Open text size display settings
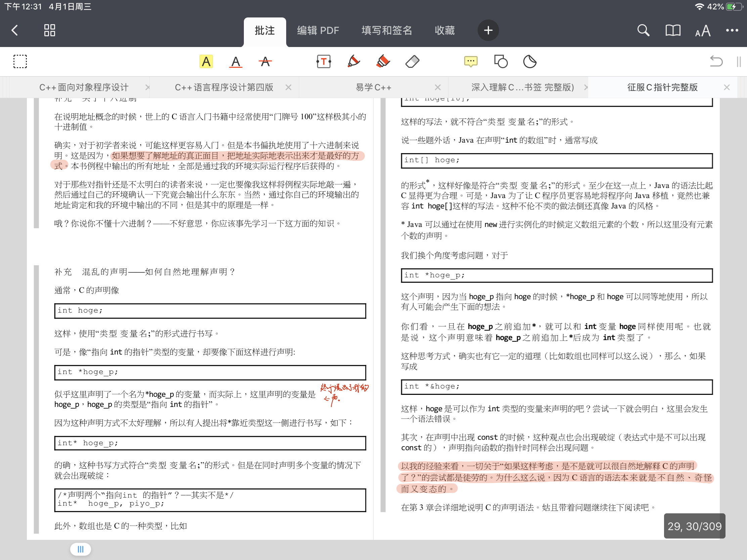The height and width of the screenshot is (560, 747). [x=702, y=31]
